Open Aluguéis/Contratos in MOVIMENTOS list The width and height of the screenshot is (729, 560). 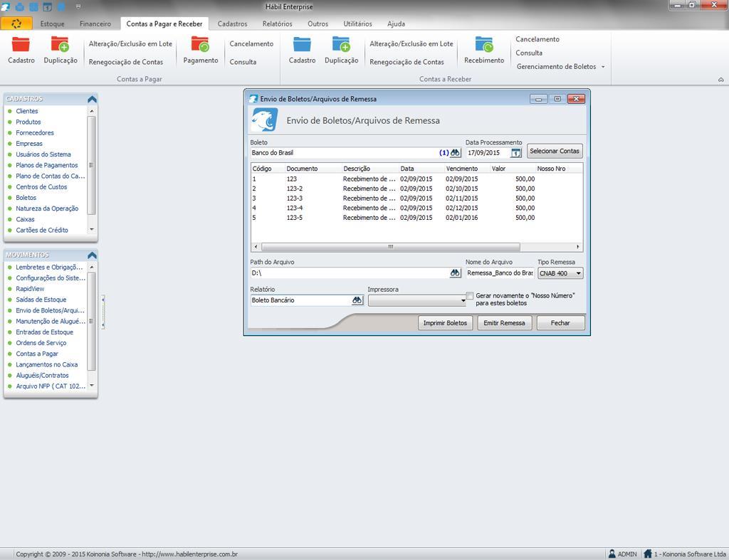click(x=42, y=375)
